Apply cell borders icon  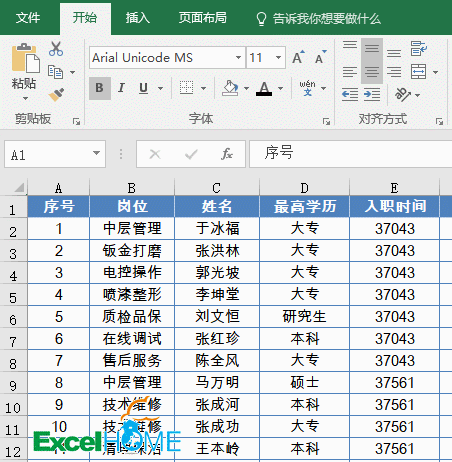(x=186, y=88)
